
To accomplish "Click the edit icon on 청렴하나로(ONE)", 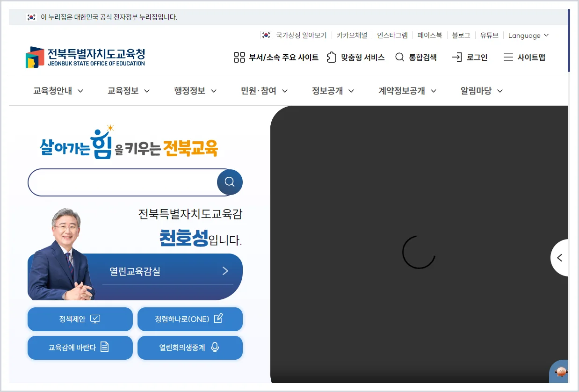I will 218,319.
